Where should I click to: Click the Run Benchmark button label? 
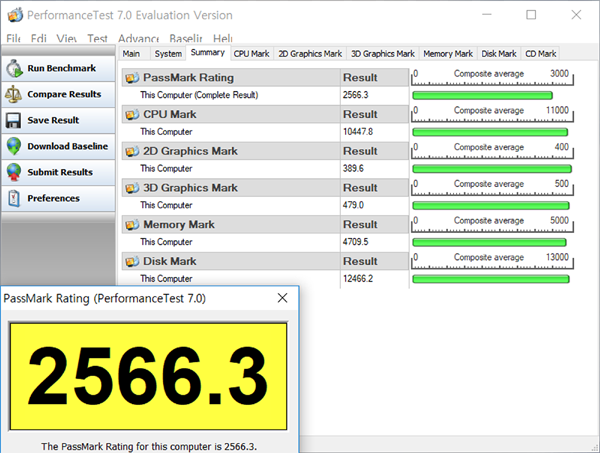point(62,68)
